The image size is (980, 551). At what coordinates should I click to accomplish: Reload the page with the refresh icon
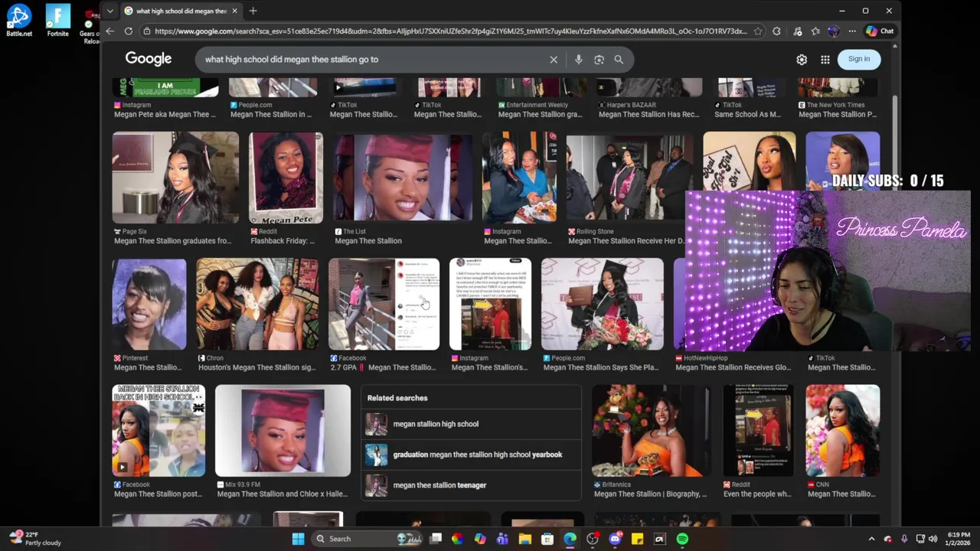[x=128, y=31]
